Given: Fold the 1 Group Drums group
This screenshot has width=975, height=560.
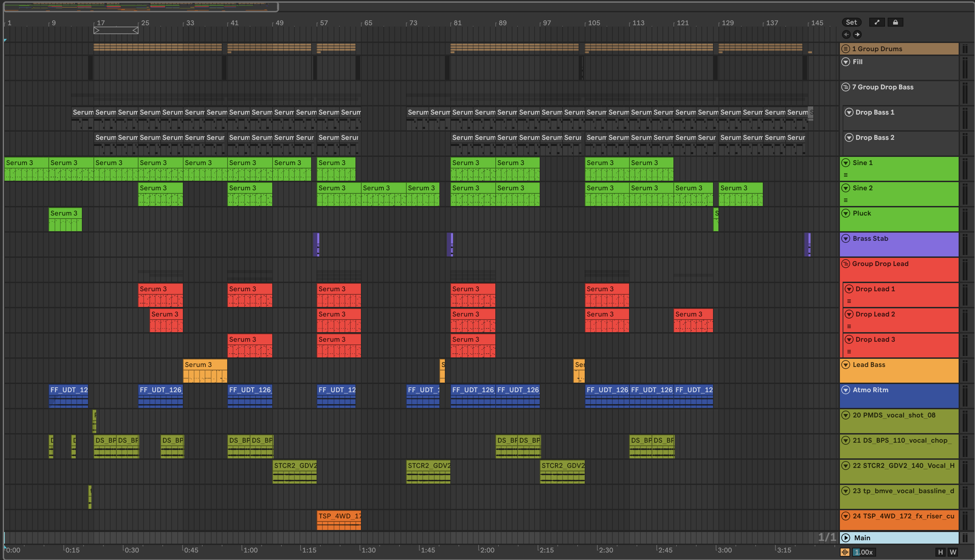Looking at the screenshot, I should [845, 49].
